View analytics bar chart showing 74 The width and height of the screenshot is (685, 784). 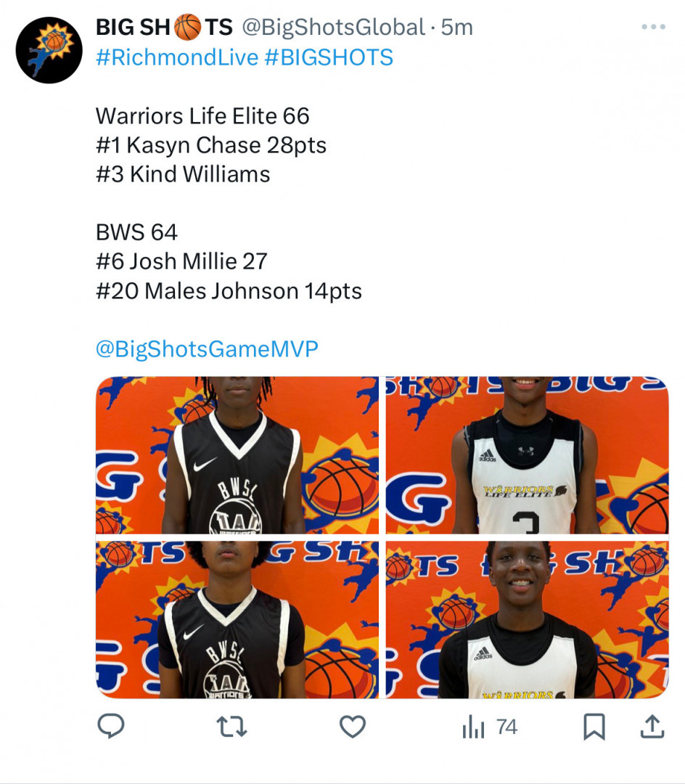tap(490, 727)
